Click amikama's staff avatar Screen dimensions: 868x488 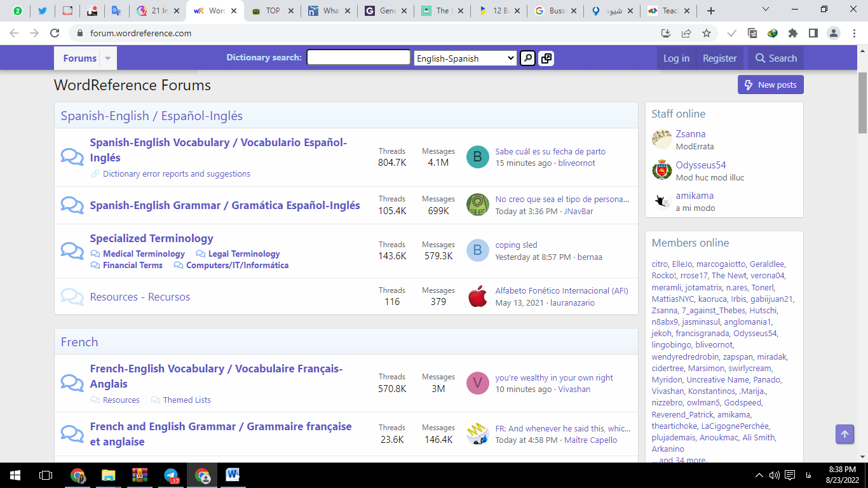click(x=662, y=201)
